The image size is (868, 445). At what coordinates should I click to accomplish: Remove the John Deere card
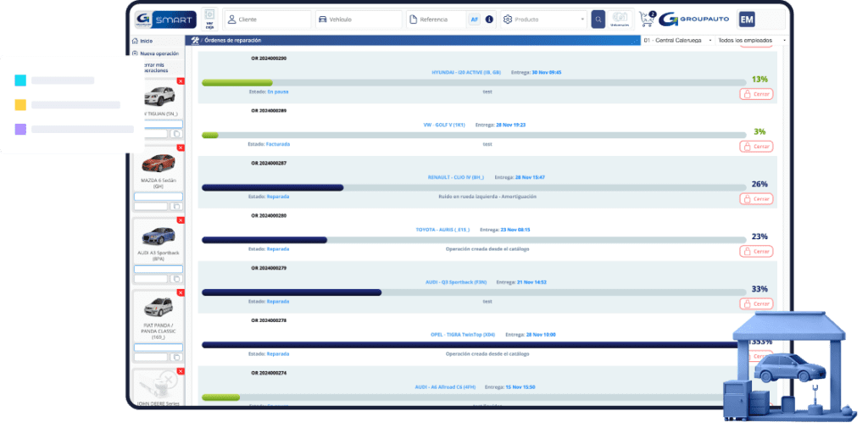(181, 371)
